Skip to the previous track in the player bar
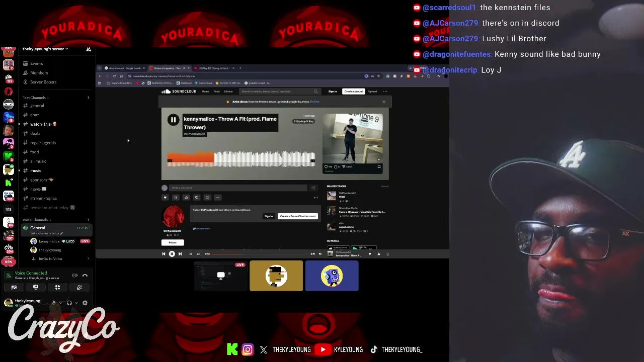 coord(164,254)
